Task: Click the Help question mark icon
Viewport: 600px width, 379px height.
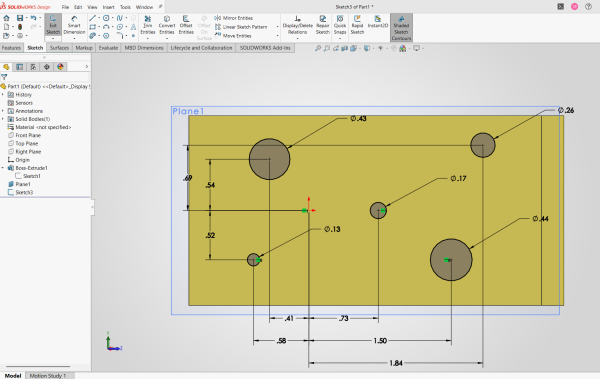Action: tap(588, 7)
